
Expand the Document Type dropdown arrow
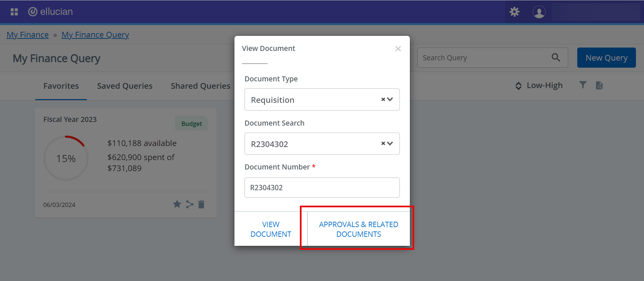coord(390,99)
